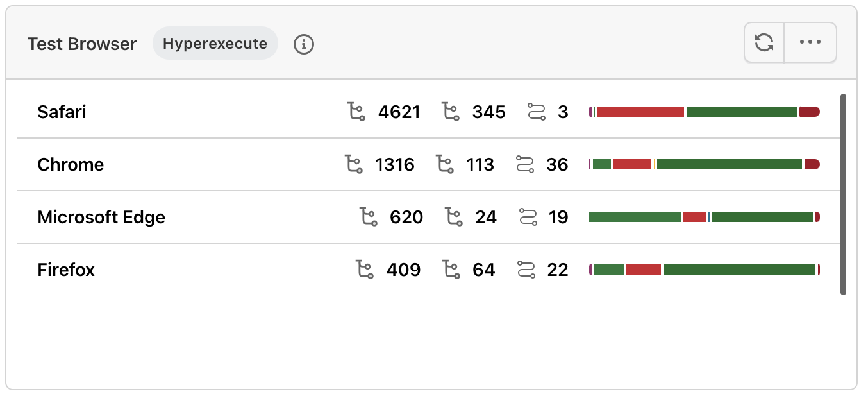Click the info icon beside Hyperexecute

304,44
